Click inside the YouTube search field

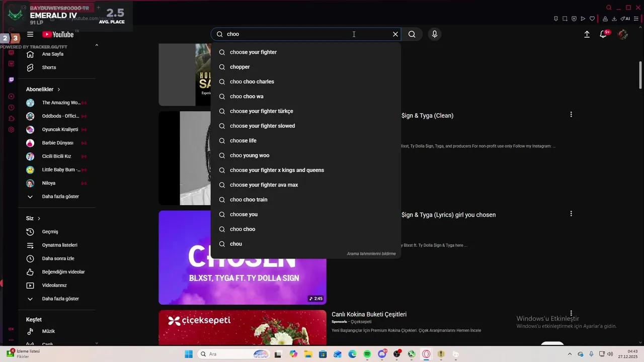(x=307, y=34)
